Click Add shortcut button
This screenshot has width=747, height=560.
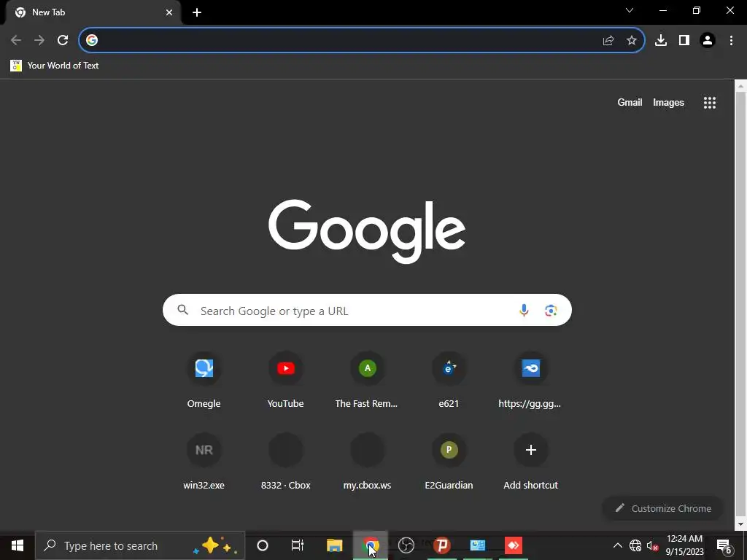pyautogui.click(x=530, y=462)
